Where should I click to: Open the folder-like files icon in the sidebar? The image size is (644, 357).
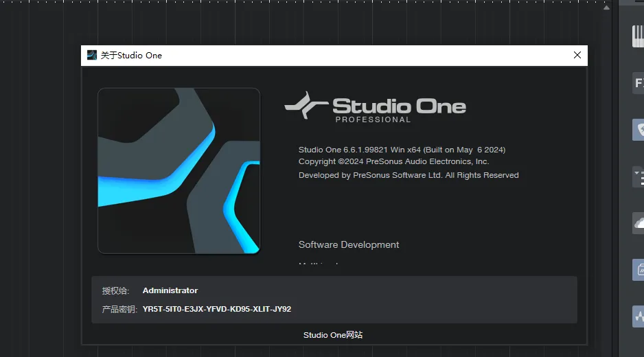[x=639, y=270]
